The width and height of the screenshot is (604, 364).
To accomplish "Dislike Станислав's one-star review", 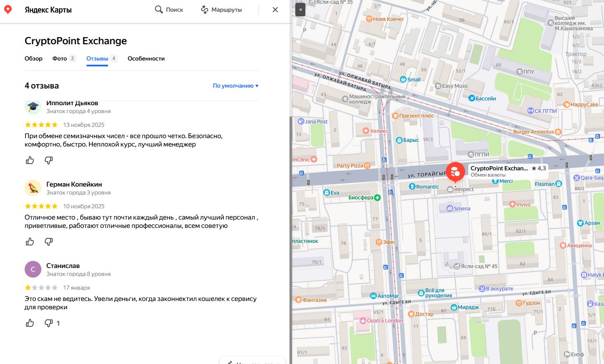I will coord(49,323).
